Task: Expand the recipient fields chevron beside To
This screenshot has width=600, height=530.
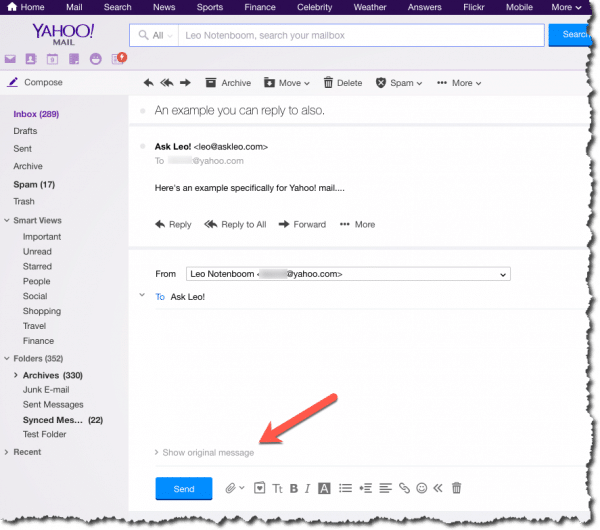Action: pos(142,295)
